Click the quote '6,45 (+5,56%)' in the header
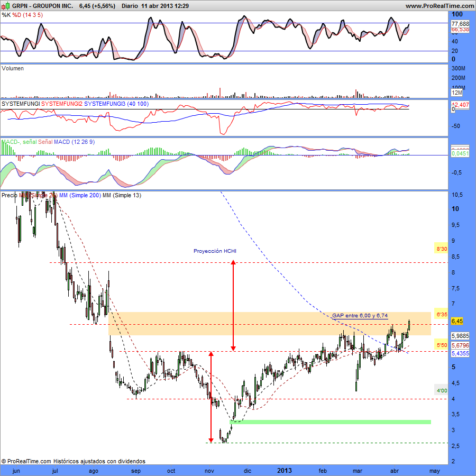 pos(97,6)
